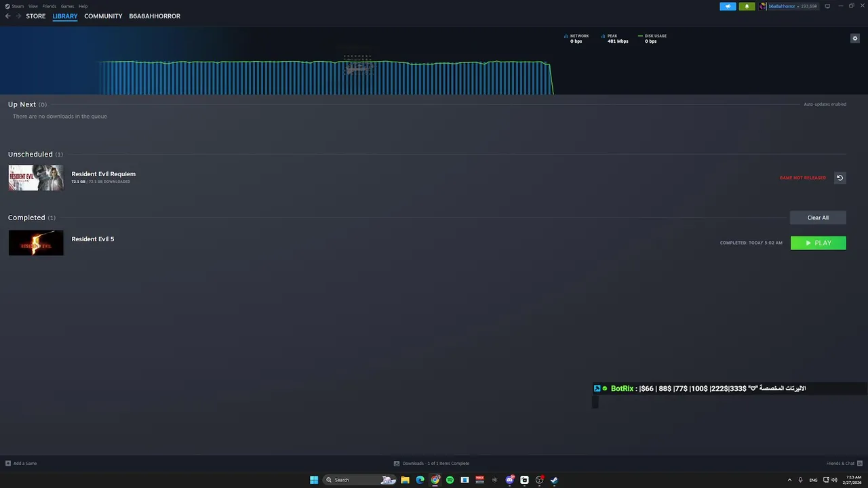This screenshot has height=488, width=868.
Task: Click the PEAK 481 Mbps stat
Action: [615, 39]
